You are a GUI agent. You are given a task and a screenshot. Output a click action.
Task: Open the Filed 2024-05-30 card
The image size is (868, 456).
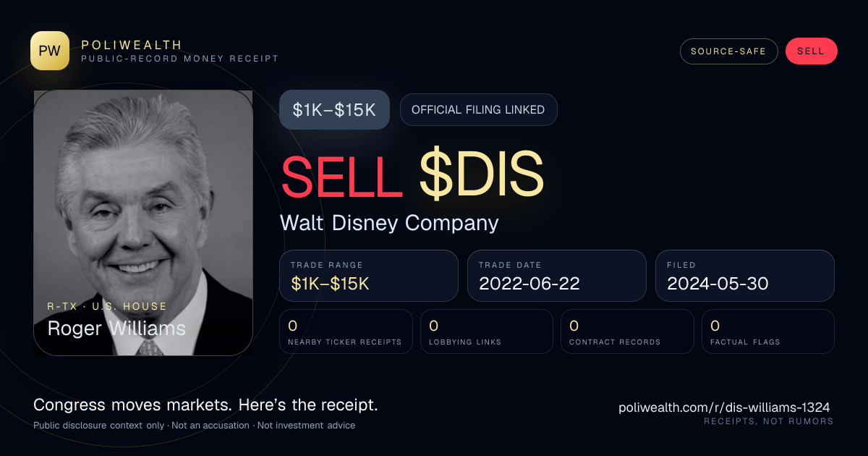745,276
